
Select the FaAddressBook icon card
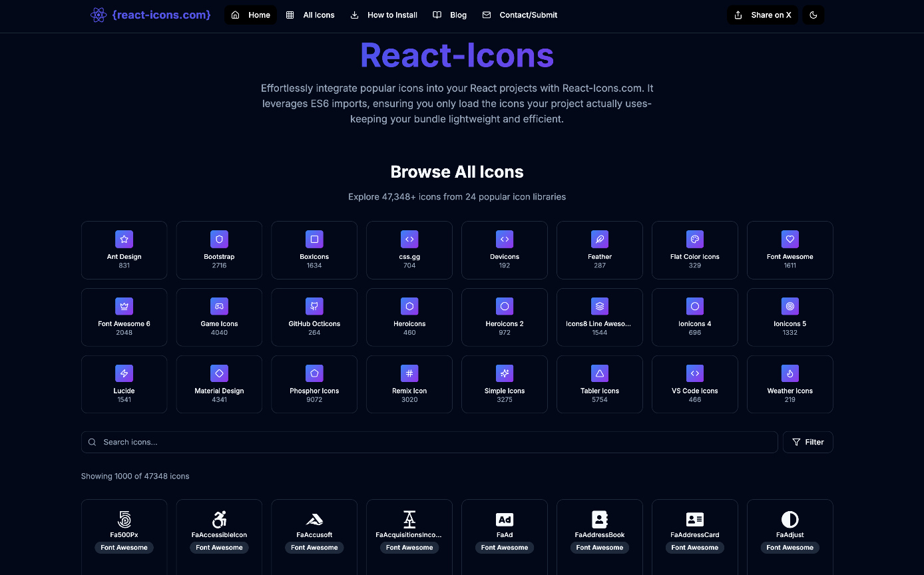click(x=600, y=537)
